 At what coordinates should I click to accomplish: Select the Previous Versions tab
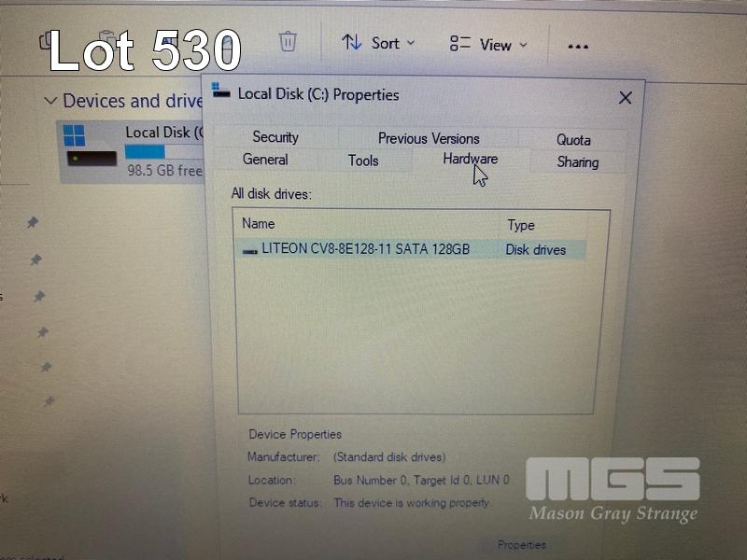[429, 138]
